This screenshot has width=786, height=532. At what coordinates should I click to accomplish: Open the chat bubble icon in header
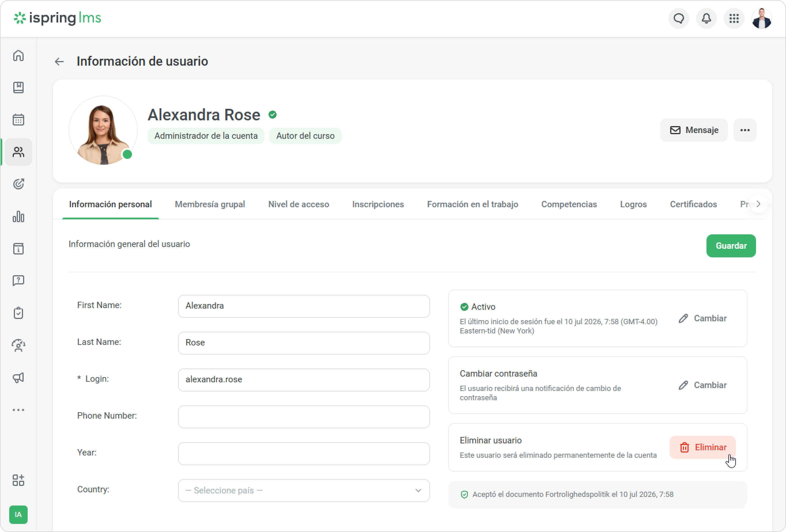click(x=679, y=18)
